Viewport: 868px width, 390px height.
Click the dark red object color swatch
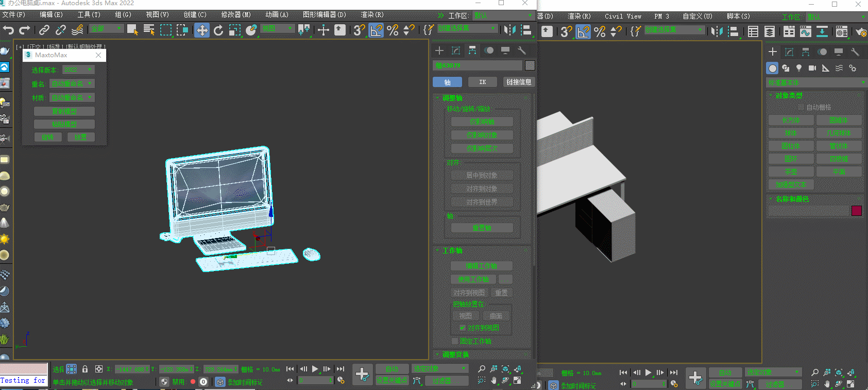coord(857,210)
